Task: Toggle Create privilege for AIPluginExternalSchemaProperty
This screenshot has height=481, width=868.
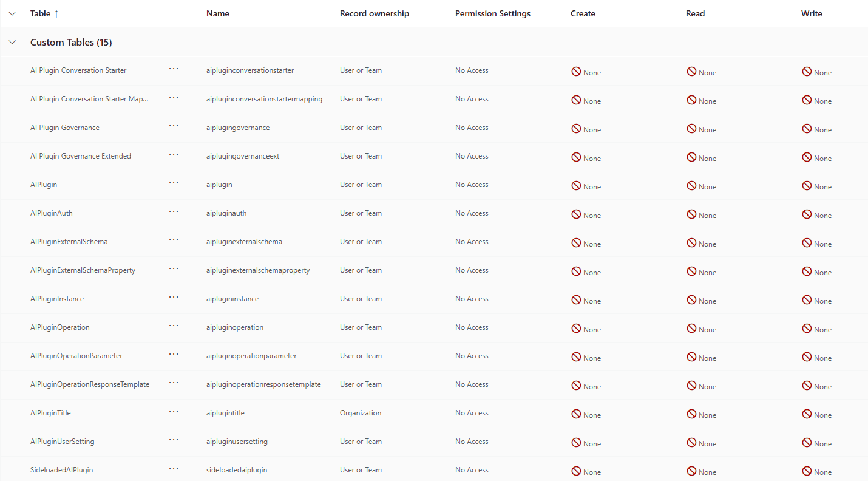Action: click(586, 272)
